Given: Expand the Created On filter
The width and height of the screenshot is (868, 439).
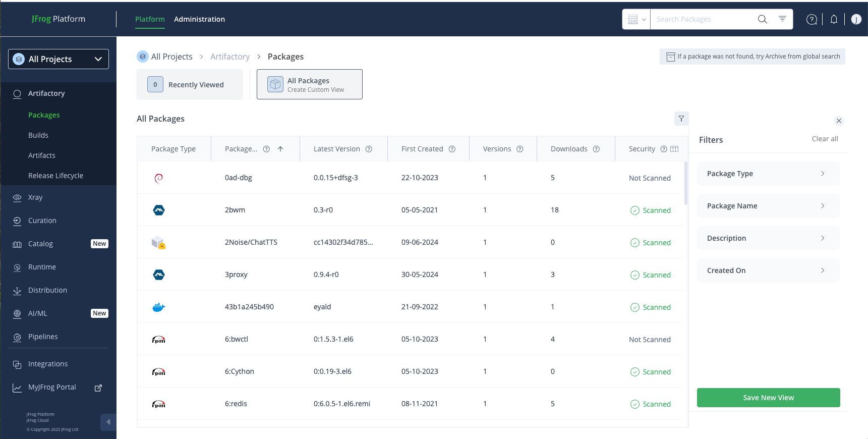Looking at the screenshot, I should pyautogui.click(x=769, y=270).
